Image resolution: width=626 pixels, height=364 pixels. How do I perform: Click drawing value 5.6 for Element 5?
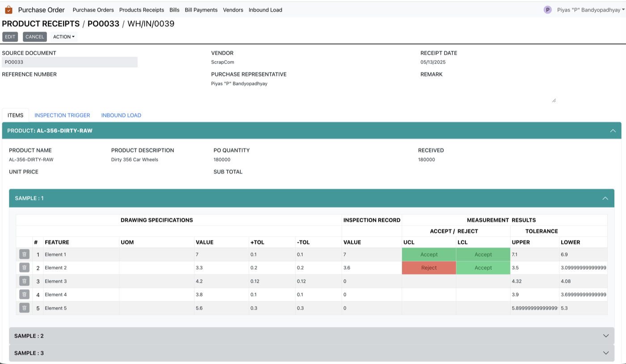[199, 308]
